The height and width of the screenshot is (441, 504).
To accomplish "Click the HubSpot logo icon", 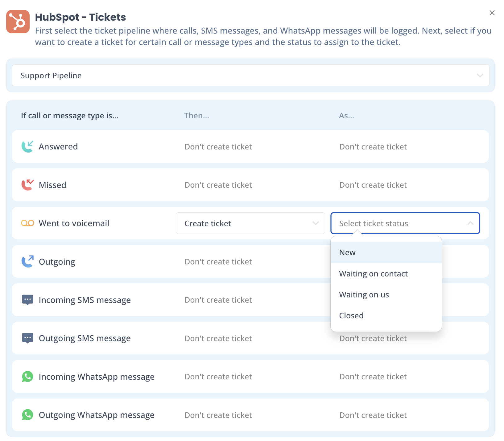I will (18, 22).
